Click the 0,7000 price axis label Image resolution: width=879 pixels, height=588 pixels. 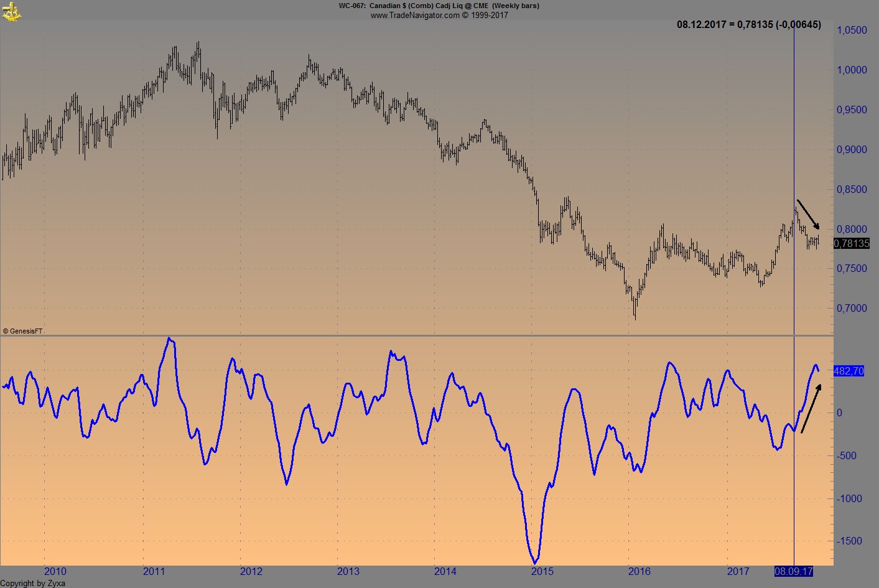click(x=852, y=309)
